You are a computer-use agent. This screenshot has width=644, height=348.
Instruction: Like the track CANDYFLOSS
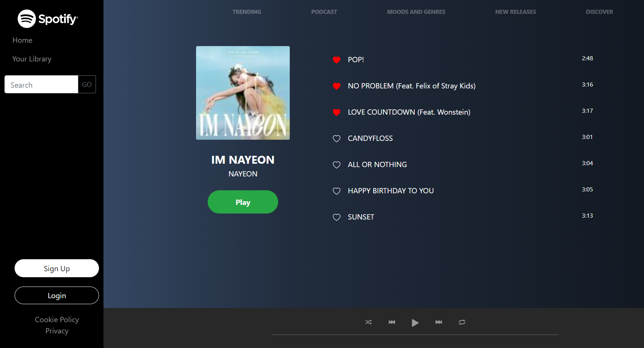[336, 139]
